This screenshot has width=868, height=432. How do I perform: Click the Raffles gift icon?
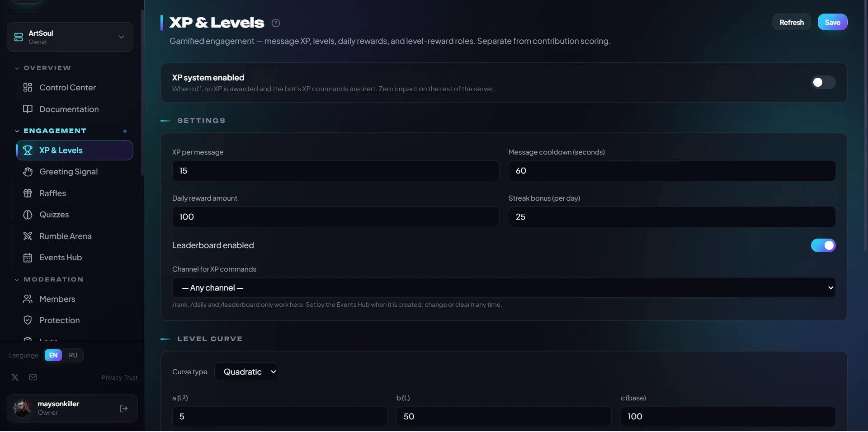click(28, 193)
